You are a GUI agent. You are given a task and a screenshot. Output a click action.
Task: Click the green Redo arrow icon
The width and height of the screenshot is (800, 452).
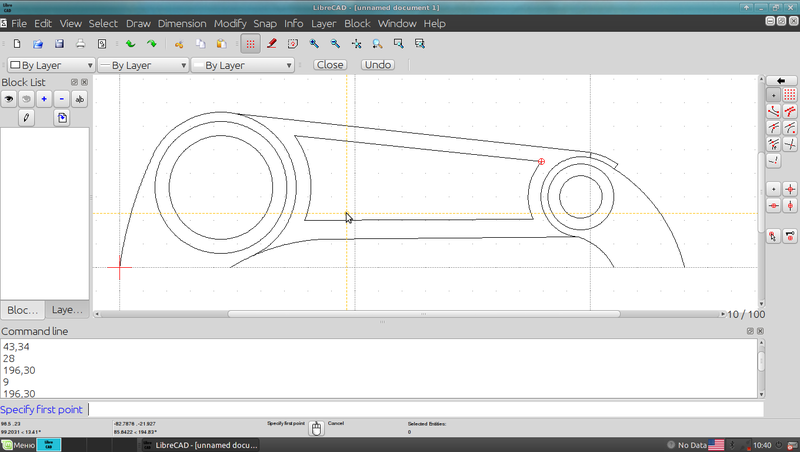pyautogui.click(x=151, y=44)
